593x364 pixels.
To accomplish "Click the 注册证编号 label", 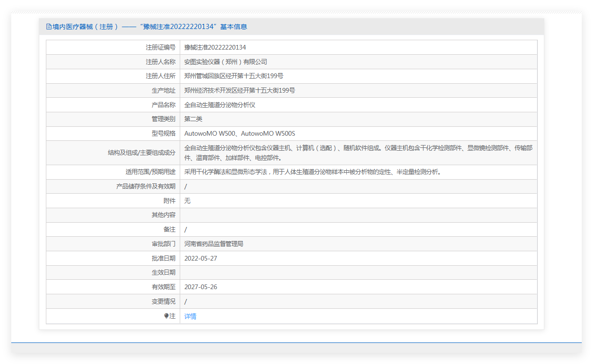I will [x=161, y=47].
